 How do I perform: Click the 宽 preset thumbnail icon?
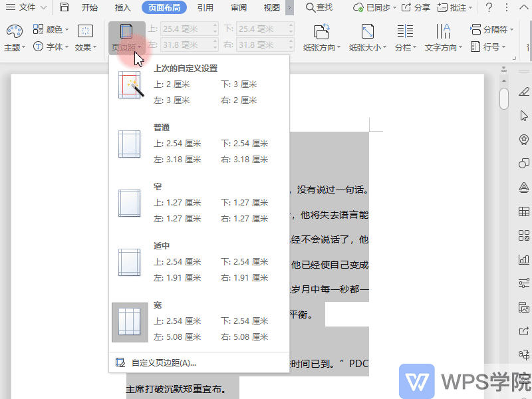[130, 322]
